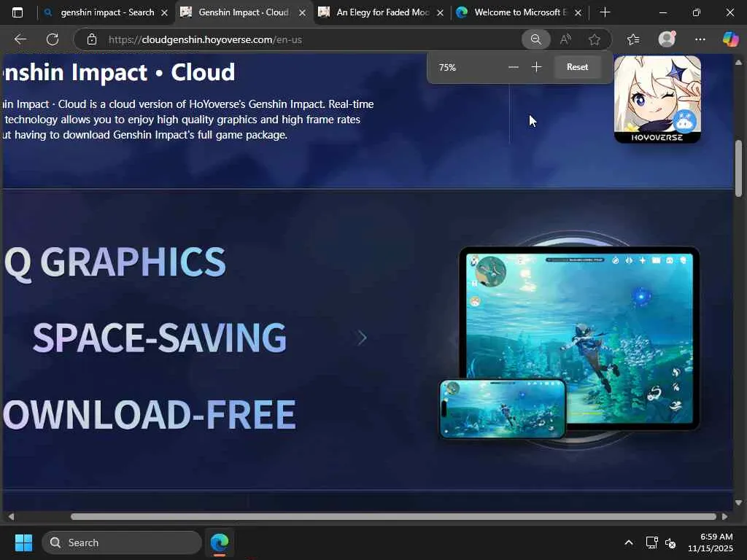This screenshot has width=747, height=560.
Task: Switch to An Elegy for Faded Moon tab
Action: click(x=382, y=12)
